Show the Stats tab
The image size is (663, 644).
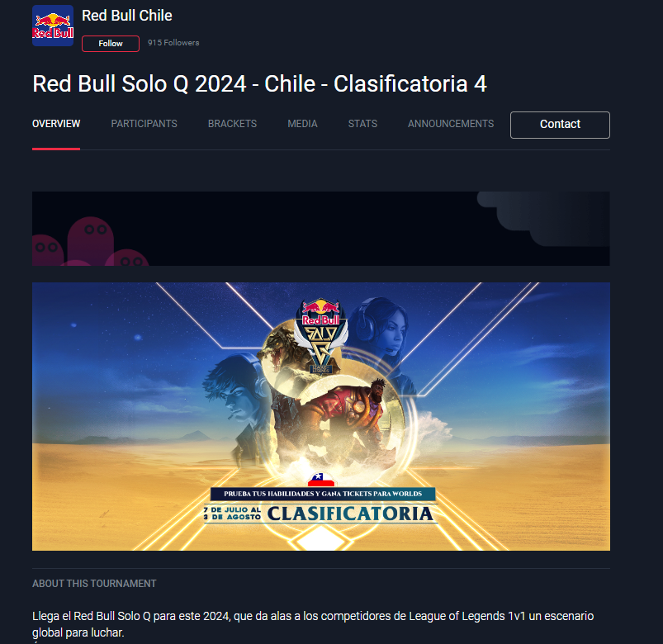(x=362, y=124)
